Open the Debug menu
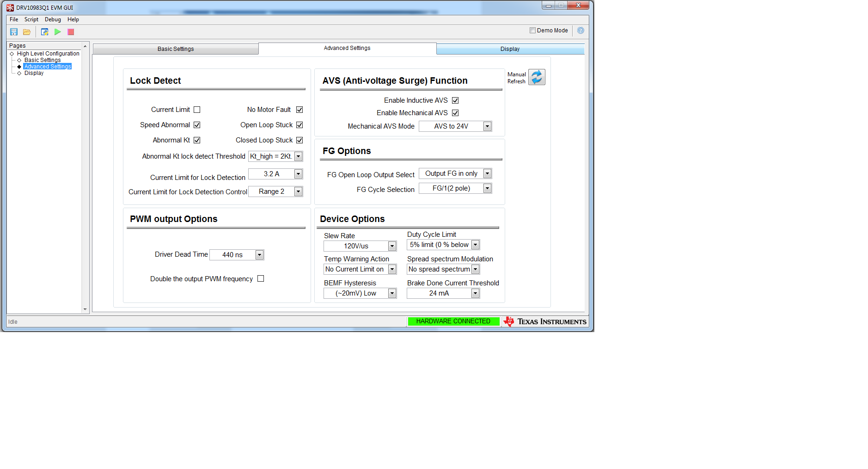Viewport: 868px width, 469px height. pyautogui.click(x=53, y=19)
